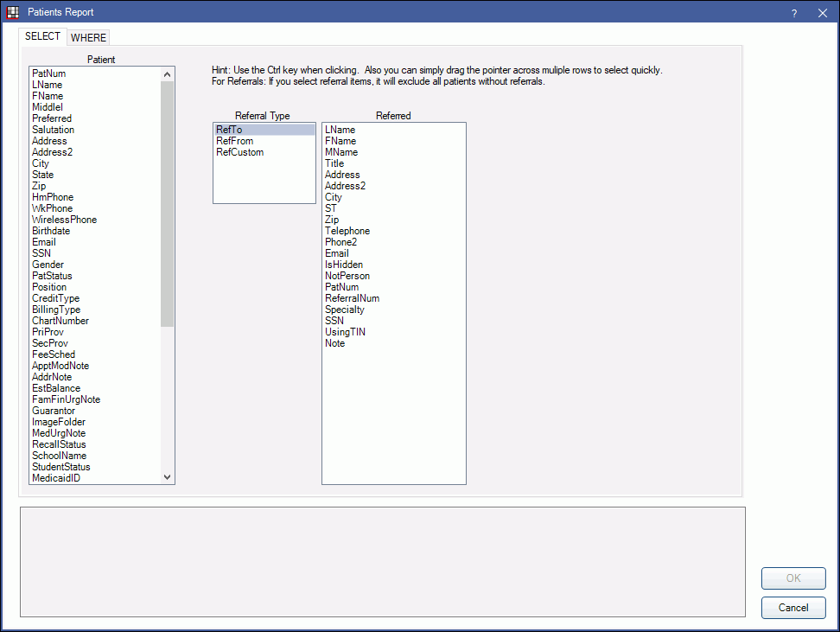Viewport: 840px width, 632px height.
Task: Choose the ImageFolder field
Action: [95, 423]
